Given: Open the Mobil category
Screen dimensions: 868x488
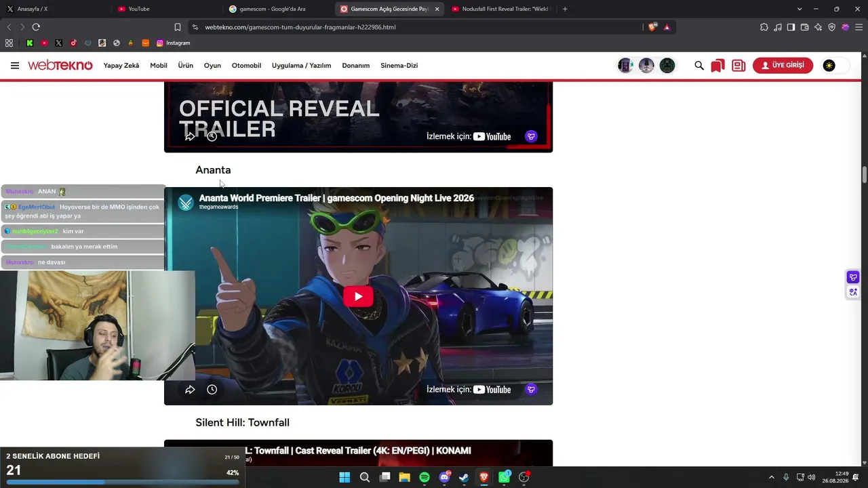Looking at the screenshot, I should click(159, 66).
